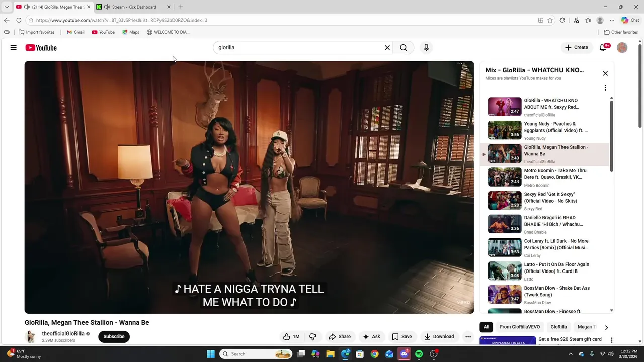Mute the Kick Dashboard tab audio
This screenshot has height=362, width=644.
point(107,7)
